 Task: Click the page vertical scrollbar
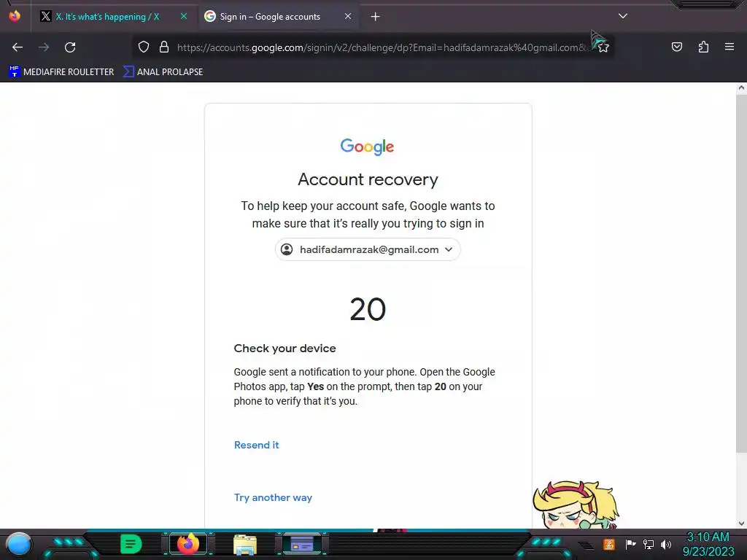point(741,274)
